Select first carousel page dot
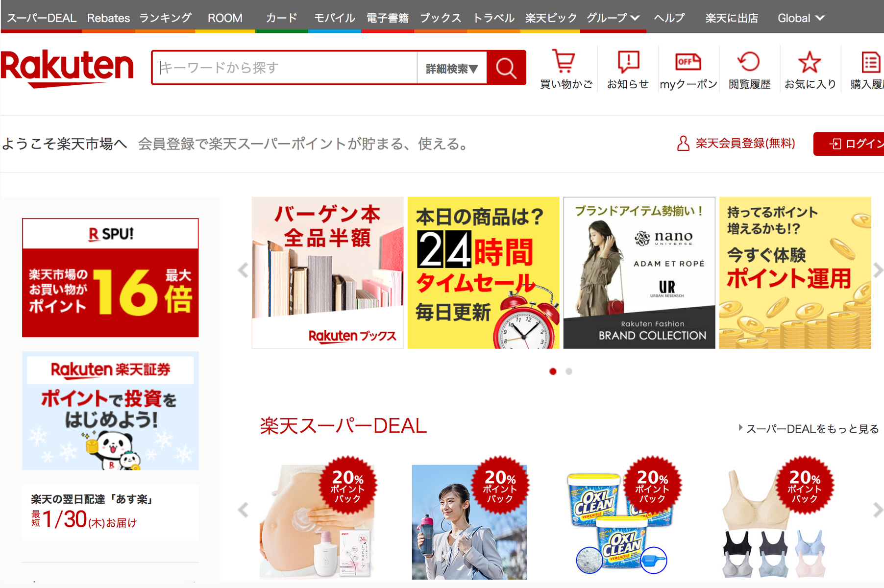The height and width of the screenshot is (588, 884). coord(553,371)
